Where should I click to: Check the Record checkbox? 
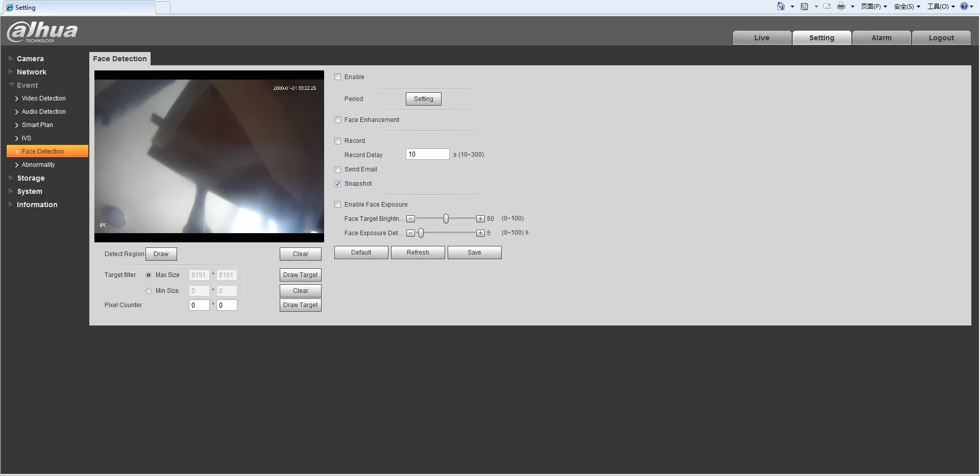337,141
